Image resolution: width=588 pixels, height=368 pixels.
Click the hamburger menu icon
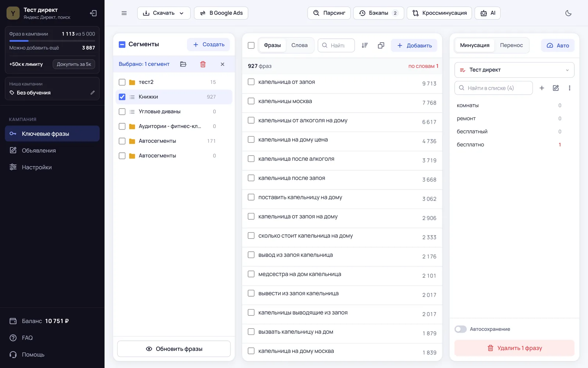coord(124,13)
